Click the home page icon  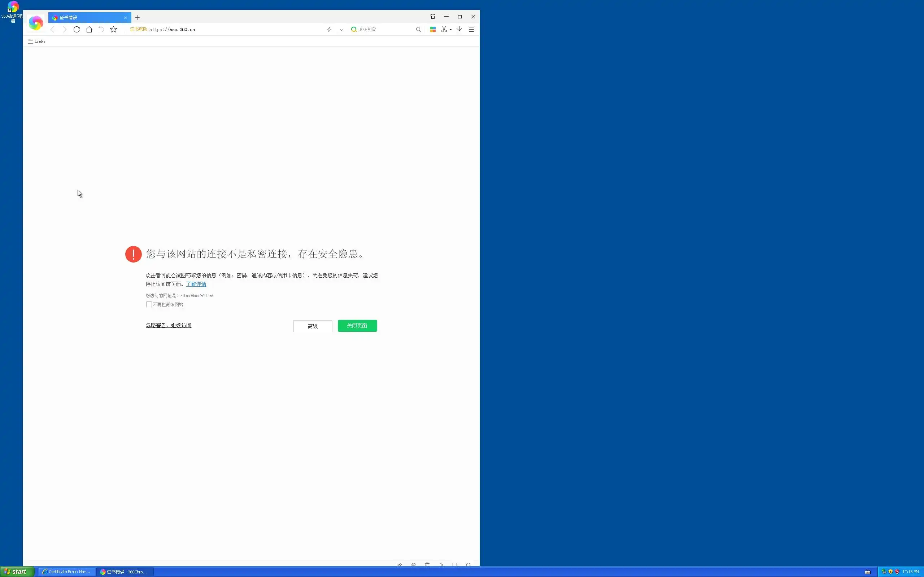pyautogui.click(x=89, y=29)
